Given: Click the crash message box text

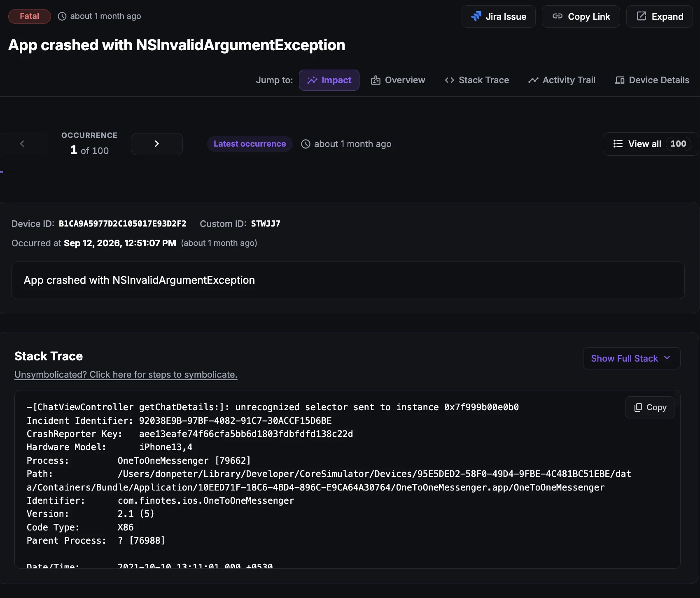Looking at the screenshot, I should tap(139, 280).
